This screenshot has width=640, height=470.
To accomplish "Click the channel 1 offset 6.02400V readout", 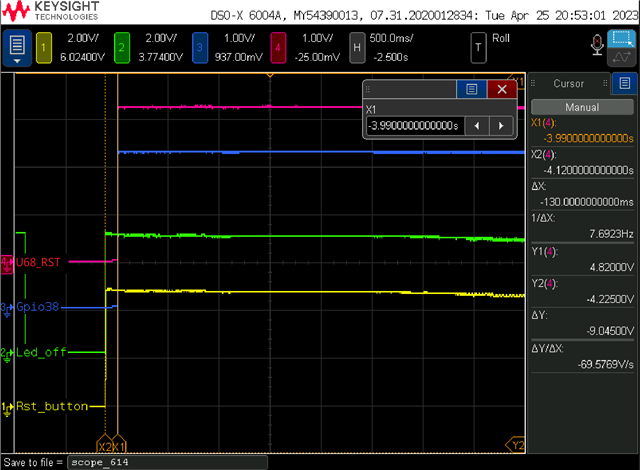I will point(82,57).
